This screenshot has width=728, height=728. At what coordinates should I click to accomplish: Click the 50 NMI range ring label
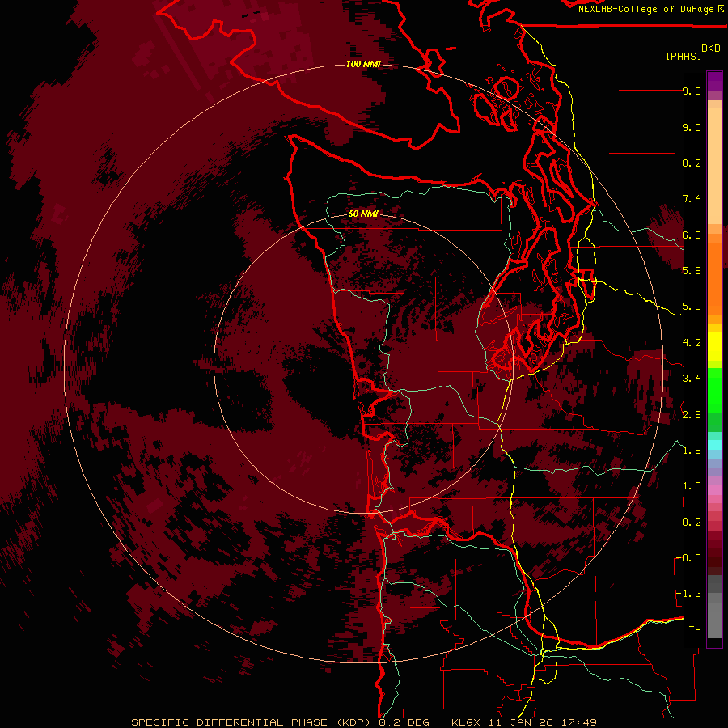363,214
